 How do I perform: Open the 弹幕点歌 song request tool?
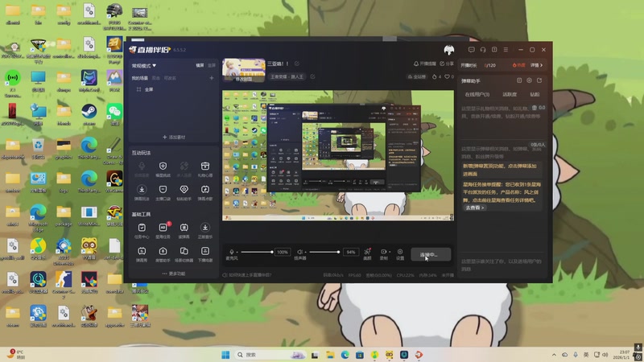click(205, 192)
